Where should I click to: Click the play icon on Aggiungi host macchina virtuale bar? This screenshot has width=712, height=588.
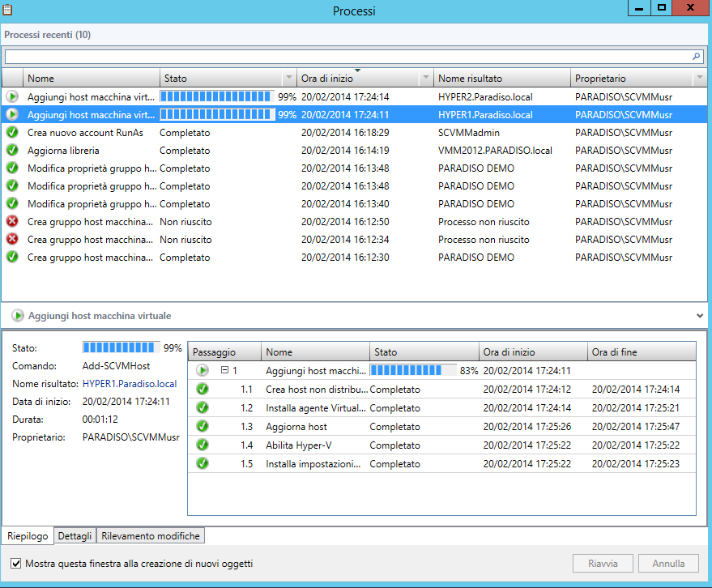coord(17,316)
